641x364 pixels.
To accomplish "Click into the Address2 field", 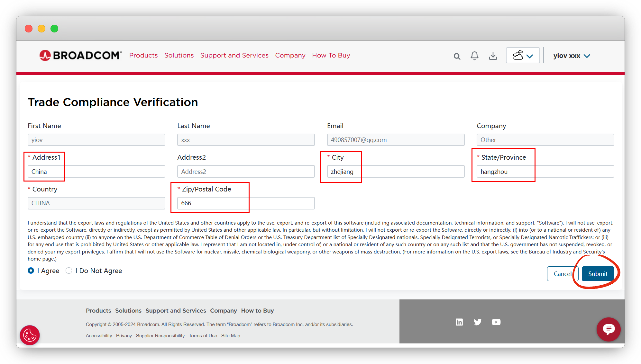I will click(246, 172).
